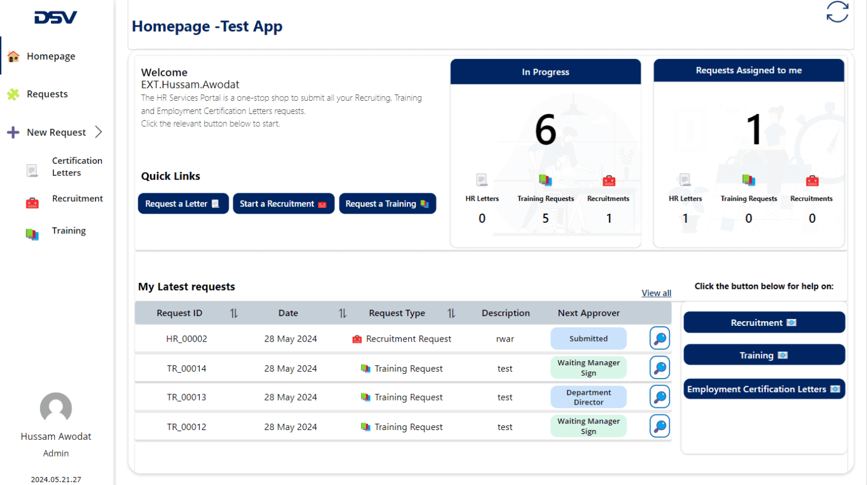The image size is (868, 485).
Task: Click the TR_00014 request ID cell
Action: [186, 368]
